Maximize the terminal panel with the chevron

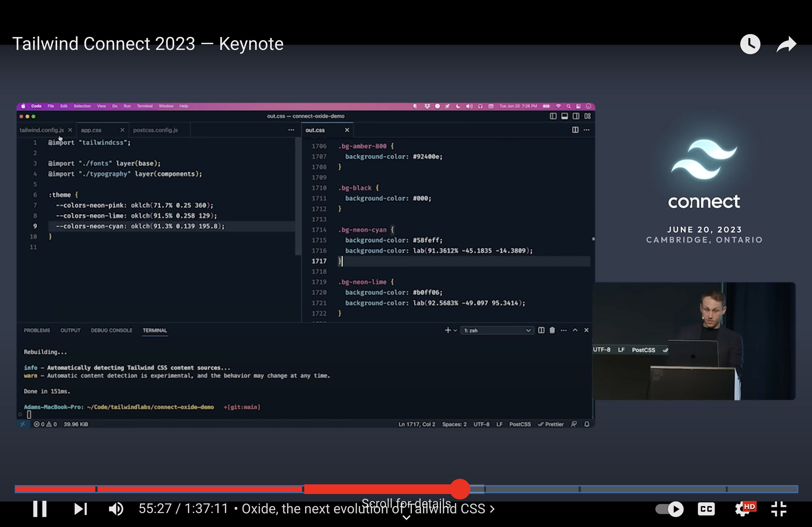tap(575, 330)
